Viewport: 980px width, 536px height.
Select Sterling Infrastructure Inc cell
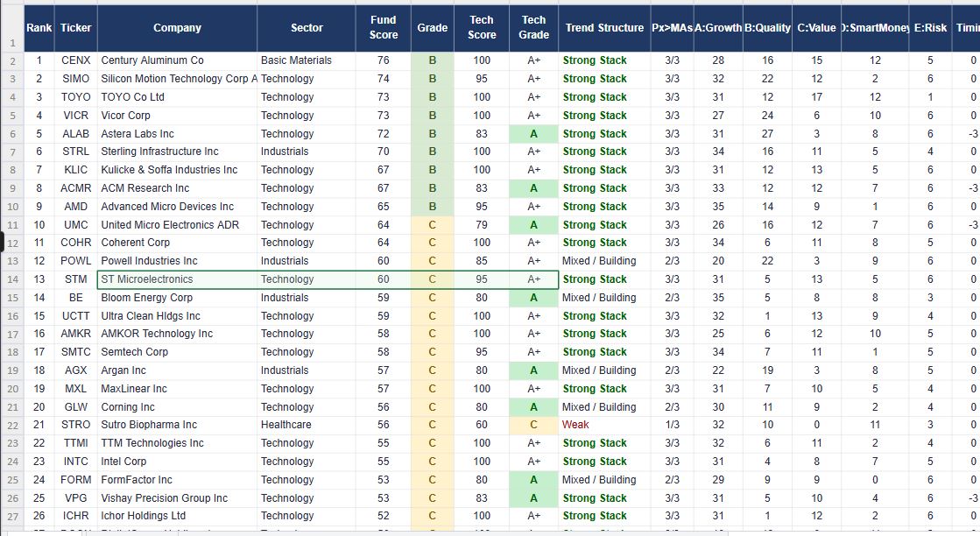pos(177,152)
